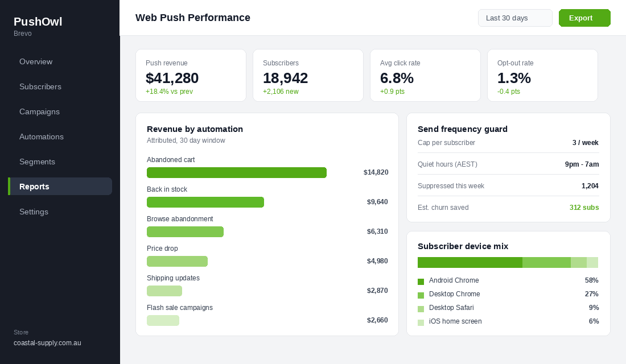Click the +2,106 new subscribers text

(x=281, y=92)
